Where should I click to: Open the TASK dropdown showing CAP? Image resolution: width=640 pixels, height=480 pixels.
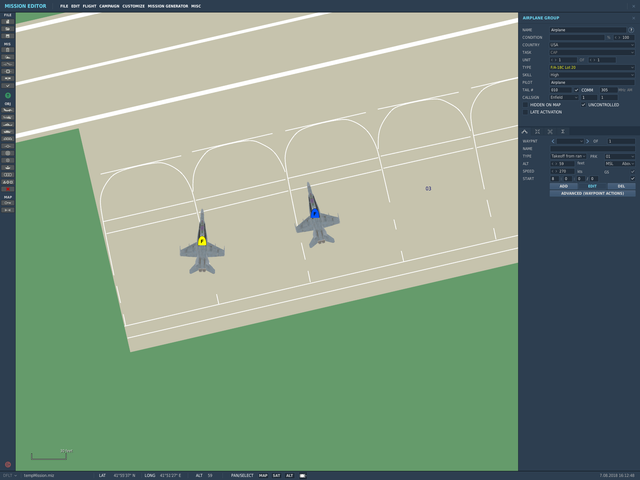pyautogui.click(x=592, y=53)
